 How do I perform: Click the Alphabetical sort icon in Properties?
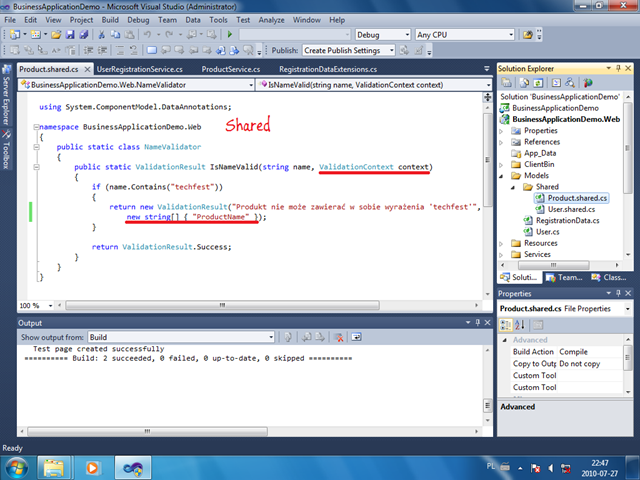coord(520,325)
